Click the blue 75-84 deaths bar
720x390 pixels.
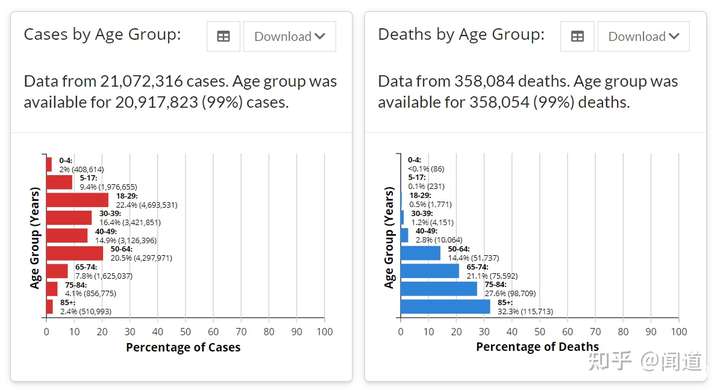tap(439, 289)
